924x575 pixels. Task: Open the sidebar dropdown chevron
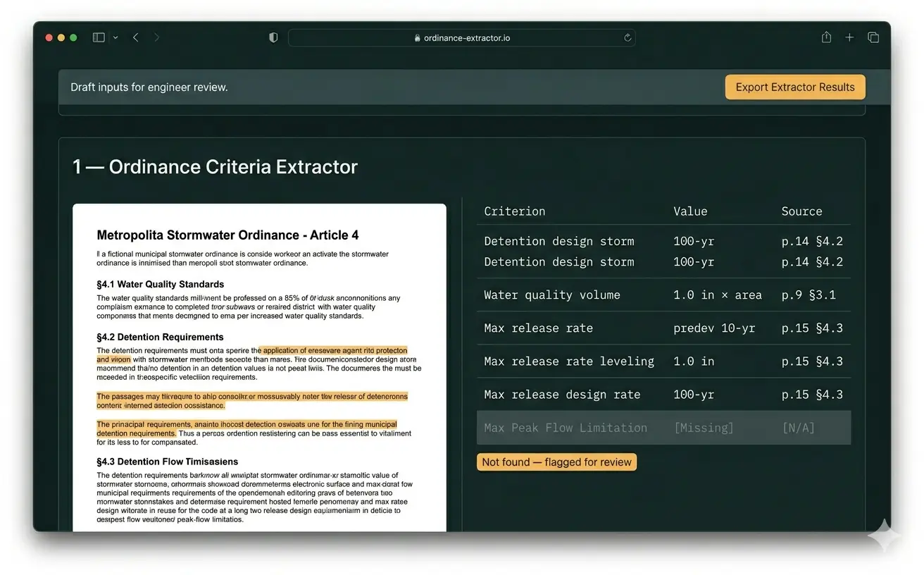coord(115,37)
